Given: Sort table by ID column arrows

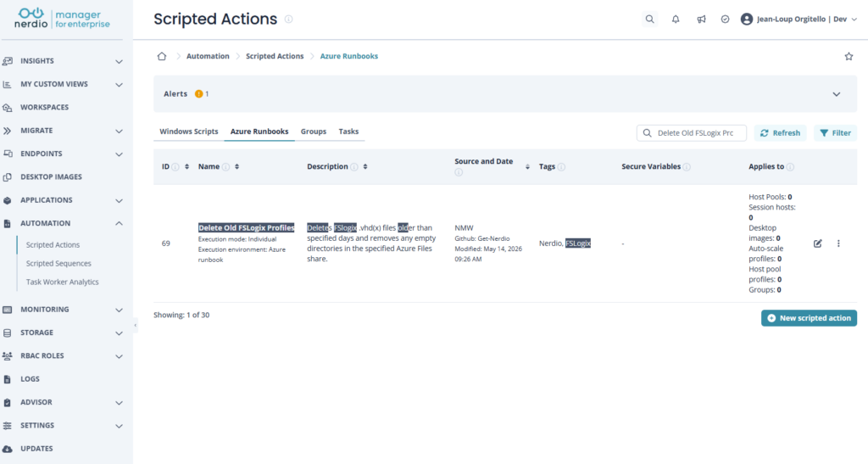Looking at the screenshot, I should pyautogui.click(x=187, y=166).
